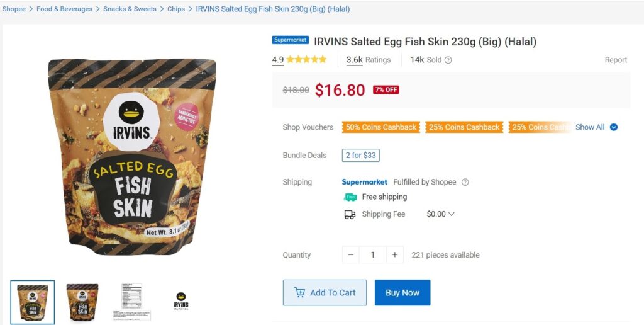
Task: Select the IRVINS logo thumbnail
Action: pos(181,302)
